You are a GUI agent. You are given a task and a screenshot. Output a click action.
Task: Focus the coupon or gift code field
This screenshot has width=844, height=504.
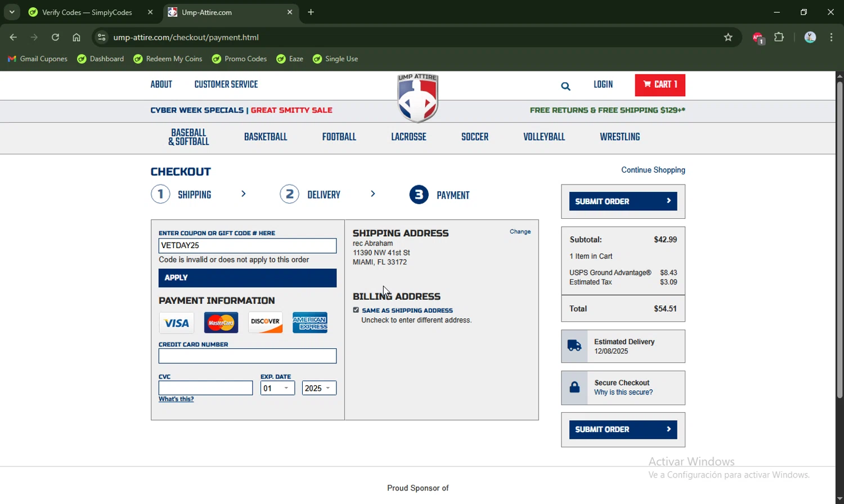[248, 246]
